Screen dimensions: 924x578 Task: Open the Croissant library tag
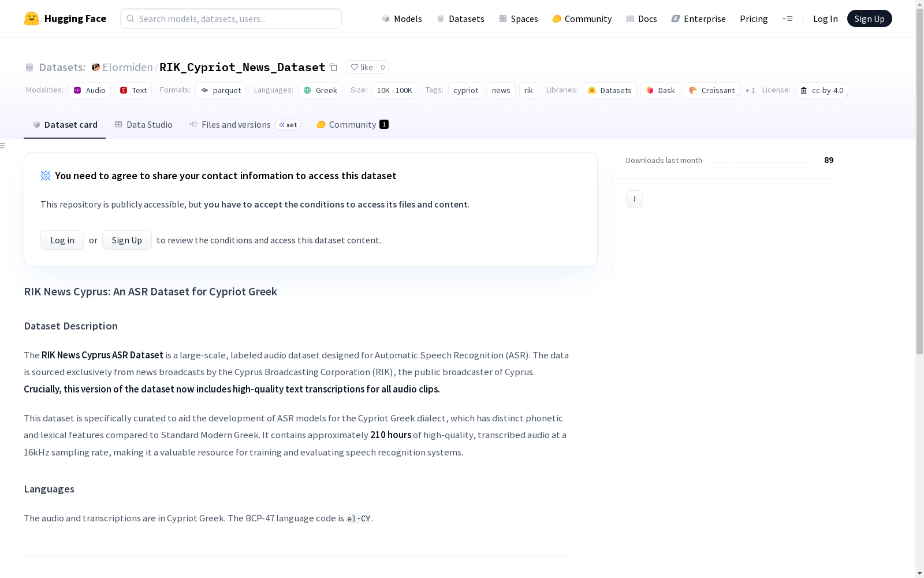(712, 90)
